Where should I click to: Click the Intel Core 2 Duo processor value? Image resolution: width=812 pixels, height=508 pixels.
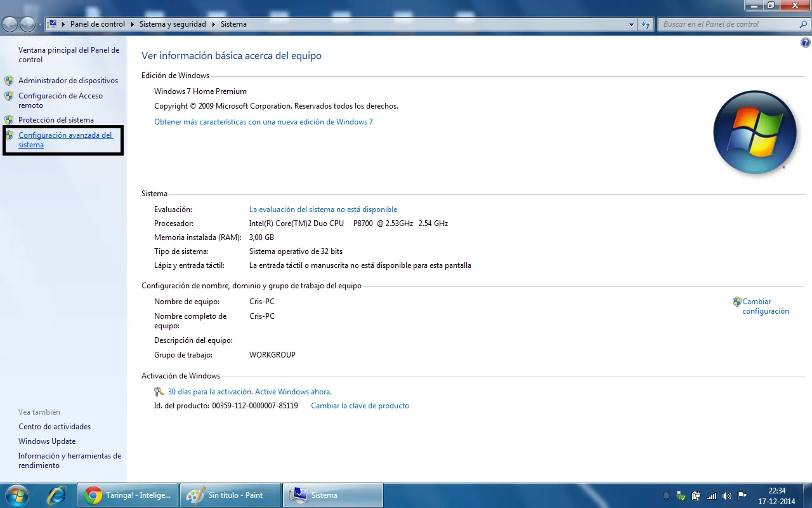pos(348,224)
